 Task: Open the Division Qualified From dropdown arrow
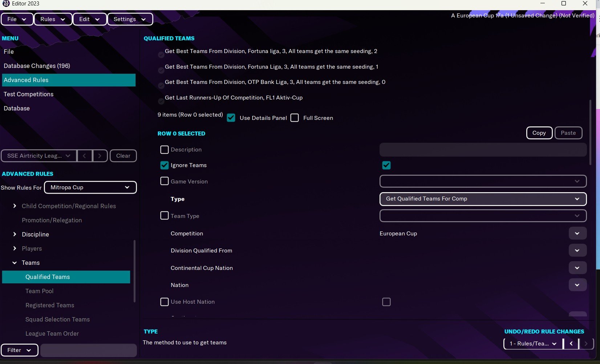coord(577,251)
